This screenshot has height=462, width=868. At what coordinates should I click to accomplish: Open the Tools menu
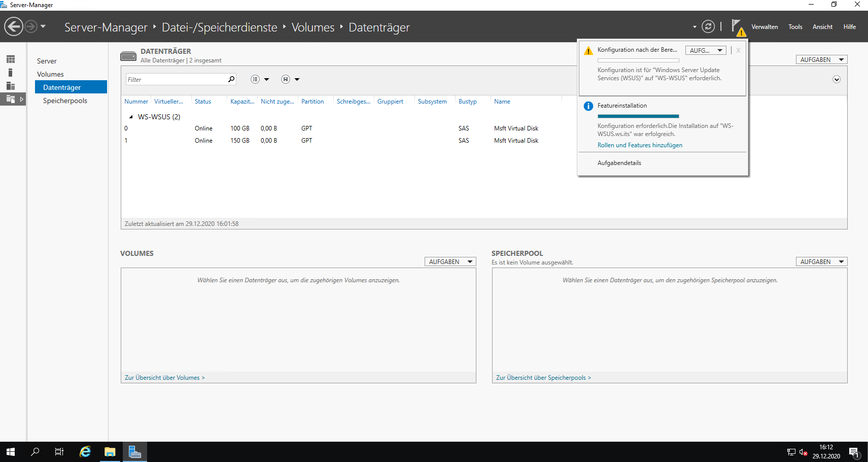(x=795, y=27)
